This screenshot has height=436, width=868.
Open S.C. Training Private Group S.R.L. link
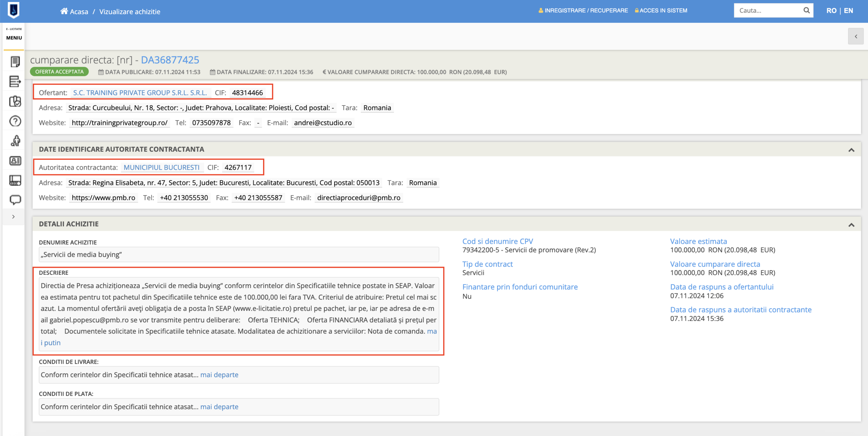pyautogui.click(x=140, y=93)
